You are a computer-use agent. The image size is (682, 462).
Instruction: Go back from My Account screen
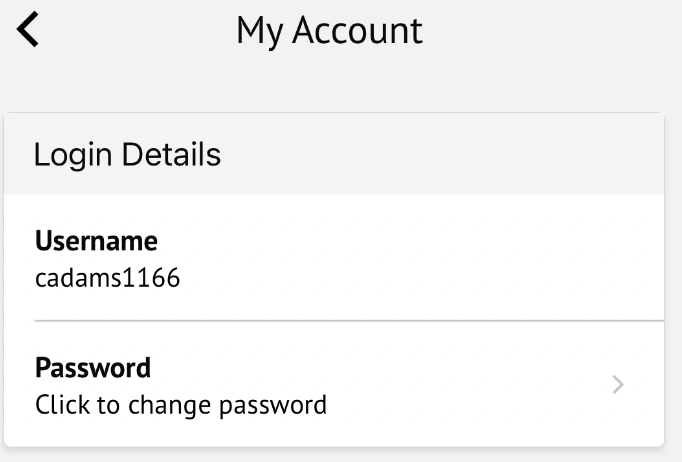click(x=29, y=30)
